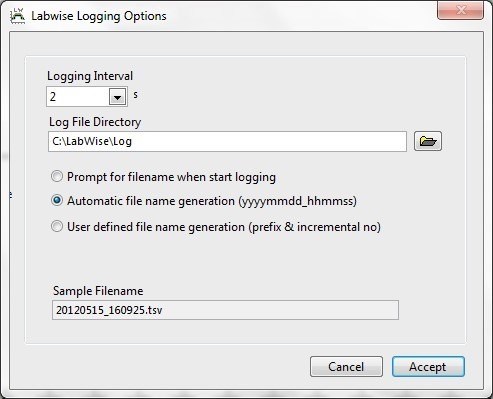Click the '(prefix & incremental no)' option text
This screenshot has height=399, width=493.
click(x=315, y=227)
